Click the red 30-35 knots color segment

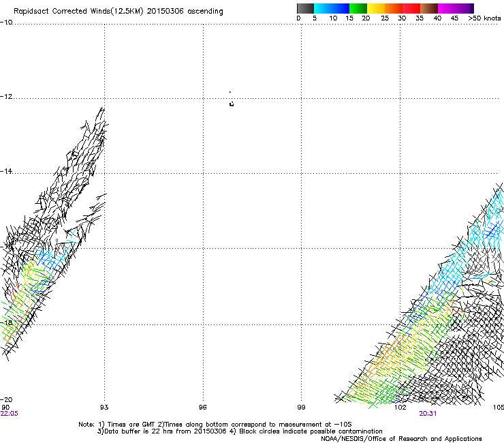coord(411,8)
